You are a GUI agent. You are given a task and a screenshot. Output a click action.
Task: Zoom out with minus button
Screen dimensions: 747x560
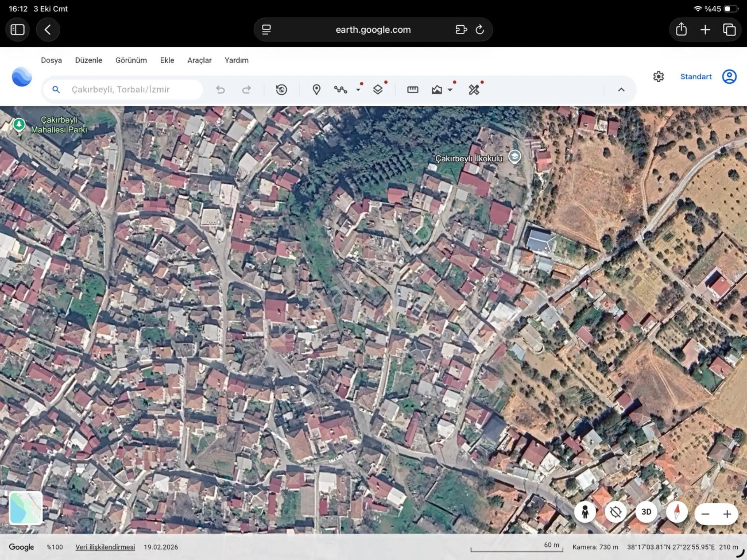[x=705, y=514]
